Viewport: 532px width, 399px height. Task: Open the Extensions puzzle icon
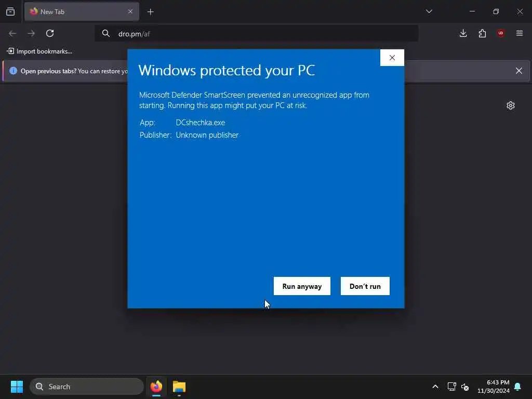(x=482, y=33)
